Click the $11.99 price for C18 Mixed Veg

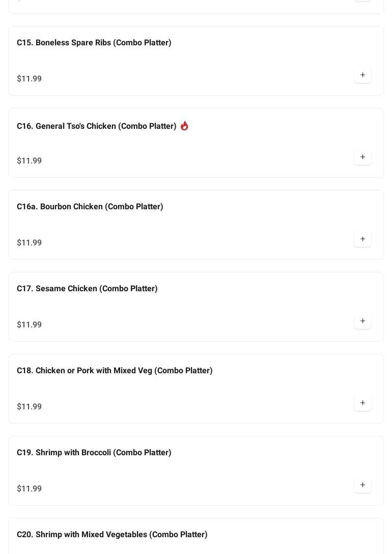[30, 407]
